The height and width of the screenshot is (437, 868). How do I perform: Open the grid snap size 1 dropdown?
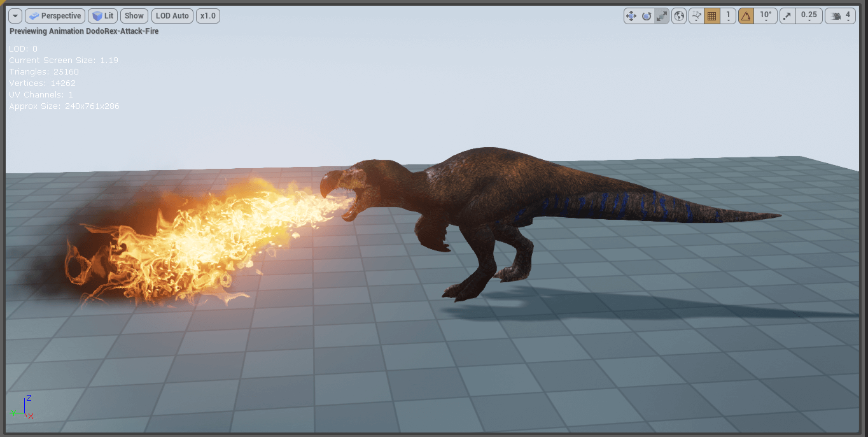pos(728,16)
